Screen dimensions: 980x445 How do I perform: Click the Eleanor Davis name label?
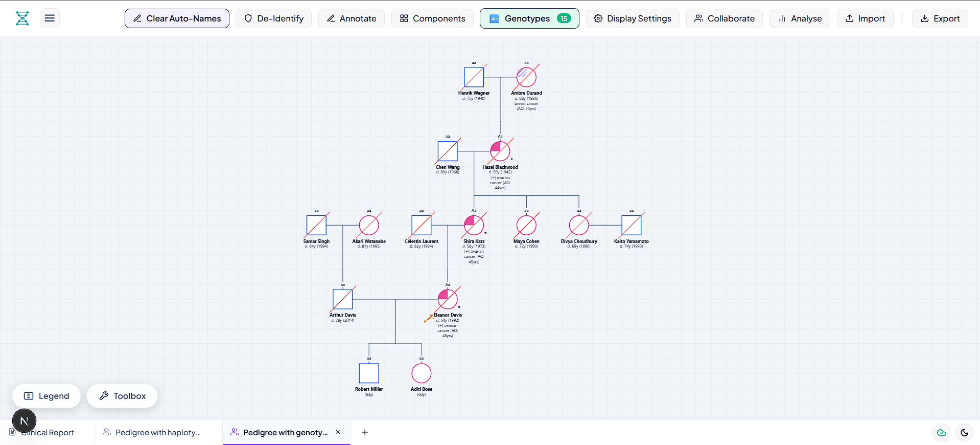(448, 315)
